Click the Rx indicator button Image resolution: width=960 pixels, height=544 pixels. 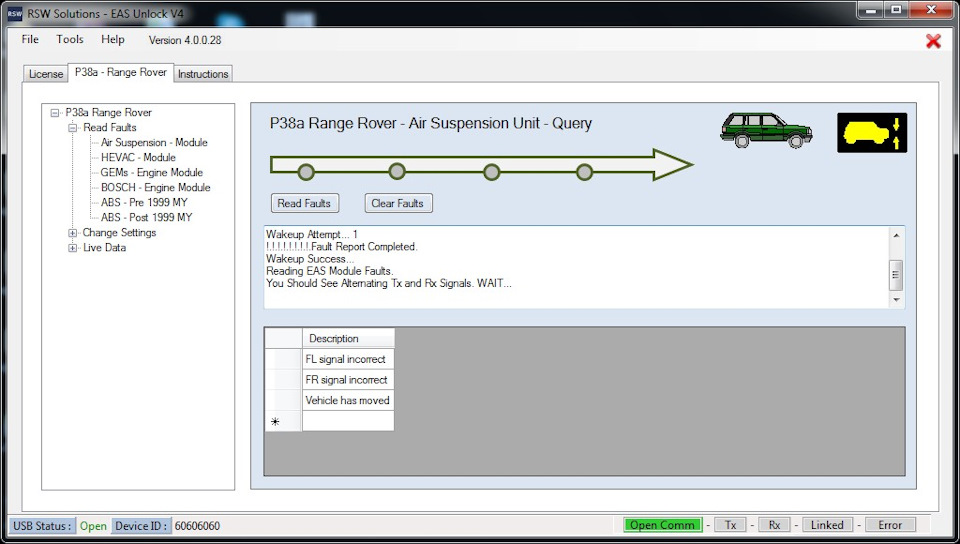click(x=774, y=525)
